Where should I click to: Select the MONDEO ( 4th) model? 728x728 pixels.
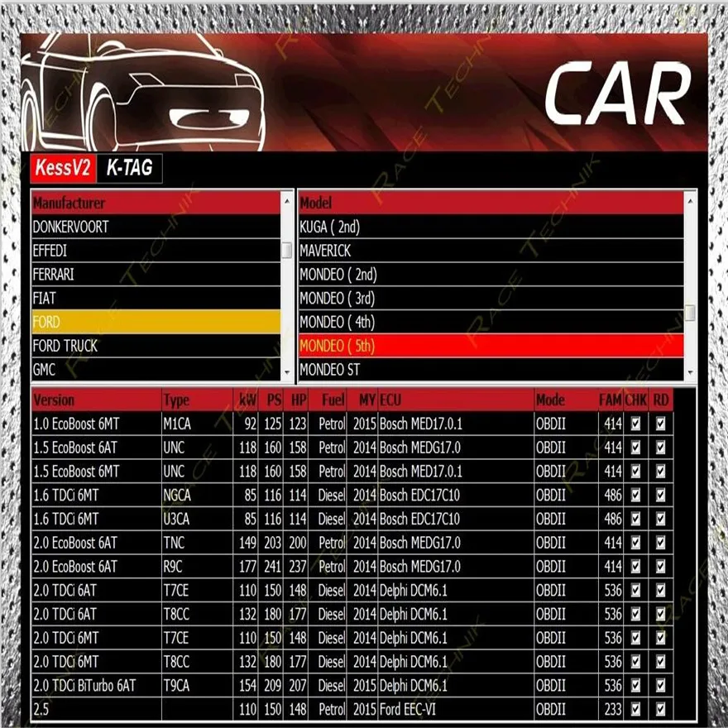click(491, 322)
